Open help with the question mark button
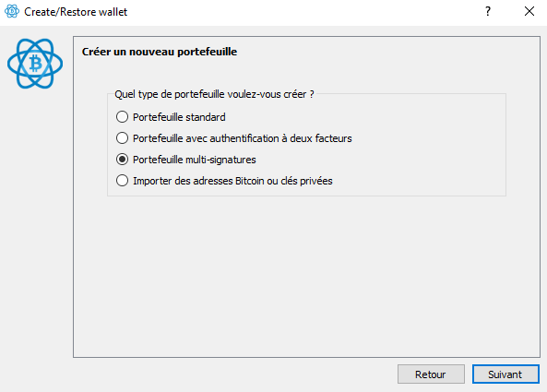547x392 pixels. click(x=488, y=11)
